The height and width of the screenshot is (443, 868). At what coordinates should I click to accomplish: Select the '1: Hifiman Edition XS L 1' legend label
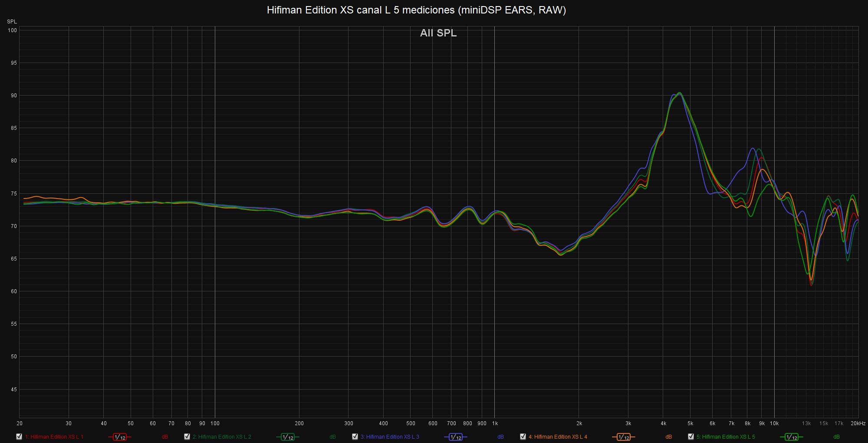54,437
